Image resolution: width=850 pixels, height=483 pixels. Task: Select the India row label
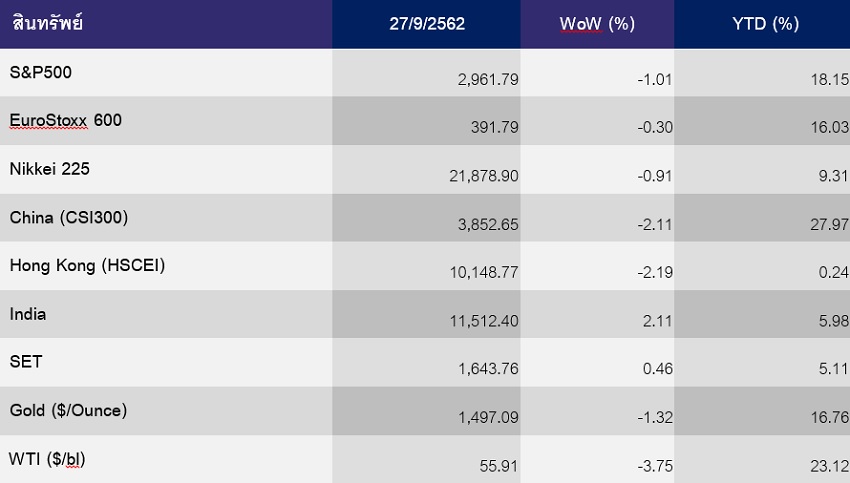(x=28, y=313)
